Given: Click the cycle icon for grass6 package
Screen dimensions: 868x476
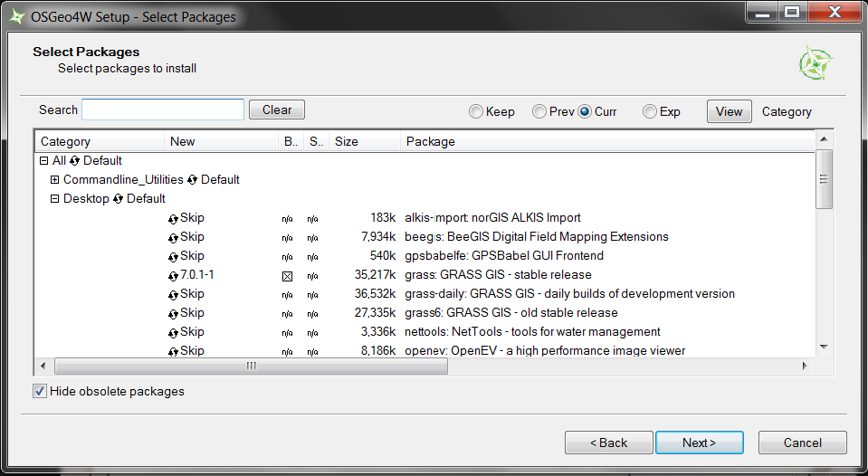Looking at the screenshot, I should pyautogui.click(x=173, y=313).
